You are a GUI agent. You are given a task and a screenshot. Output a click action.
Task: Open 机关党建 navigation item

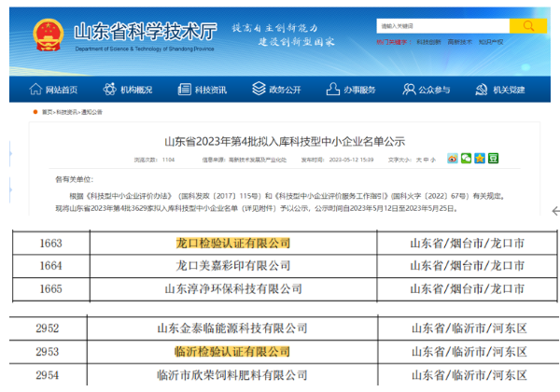[510, 90]
